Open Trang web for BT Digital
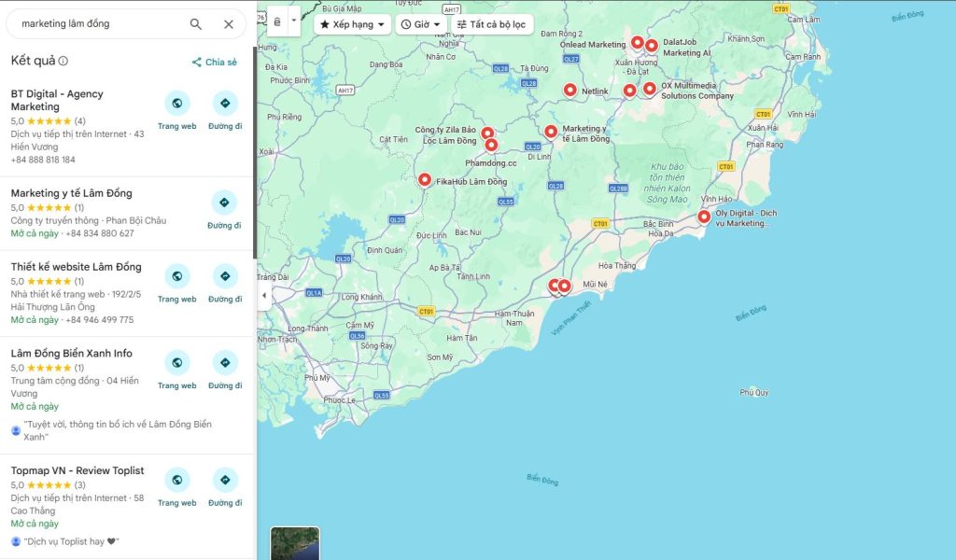This screenshot has width=956, height=560. click(x=176, y=110)
